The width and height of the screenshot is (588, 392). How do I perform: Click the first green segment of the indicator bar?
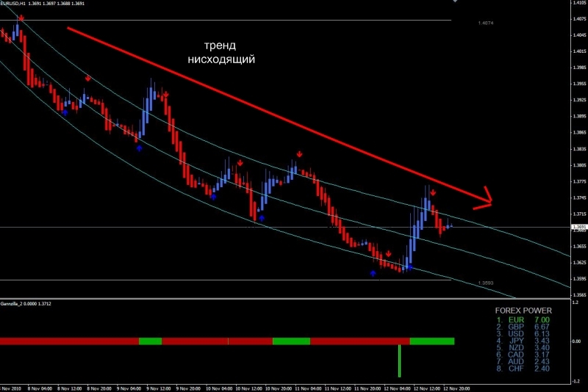click(150, 341)
